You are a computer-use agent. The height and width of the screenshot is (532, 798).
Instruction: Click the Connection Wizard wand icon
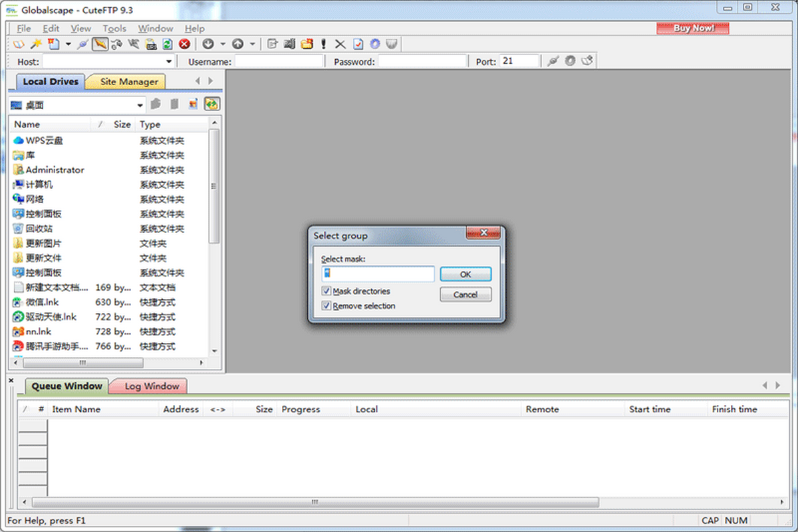coord(36,45)
